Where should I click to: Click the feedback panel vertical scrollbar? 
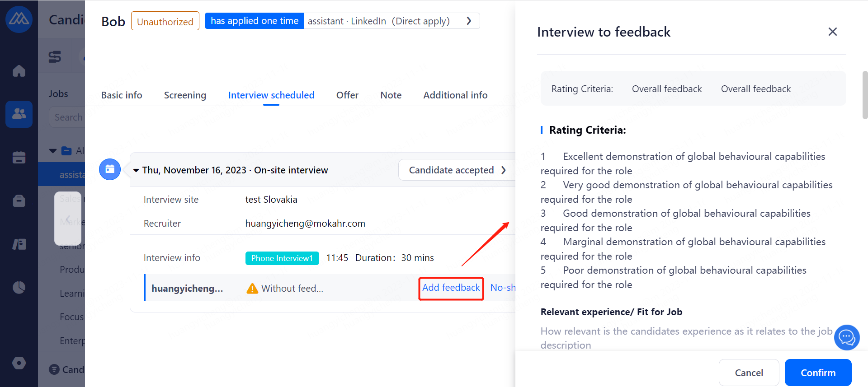[865, 95]
